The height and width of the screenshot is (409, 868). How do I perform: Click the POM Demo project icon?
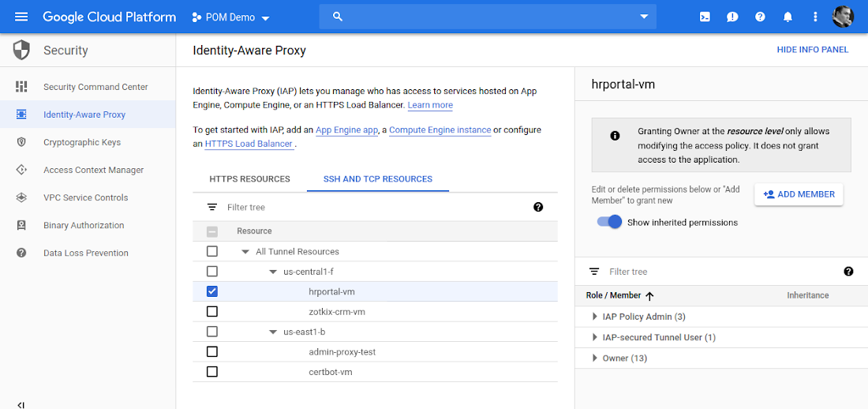196,17
